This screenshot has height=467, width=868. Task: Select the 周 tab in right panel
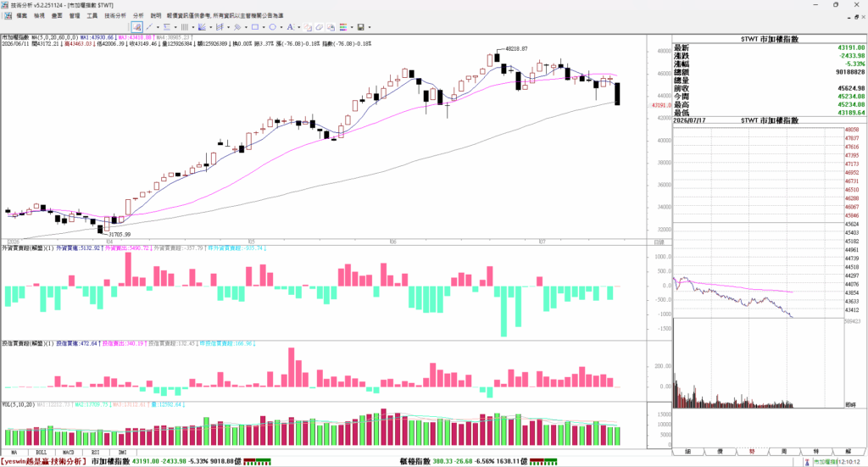coord(784,452)
